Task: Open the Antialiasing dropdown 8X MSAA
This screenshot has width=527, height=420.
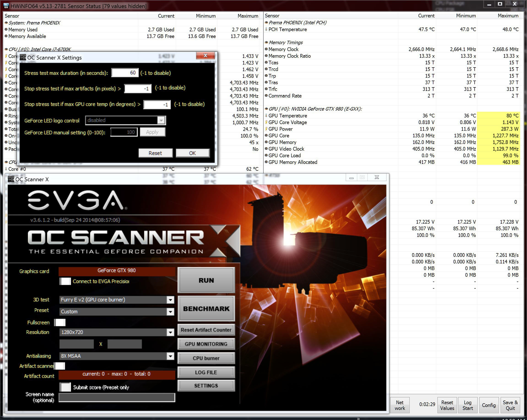Action: point(170,356)
